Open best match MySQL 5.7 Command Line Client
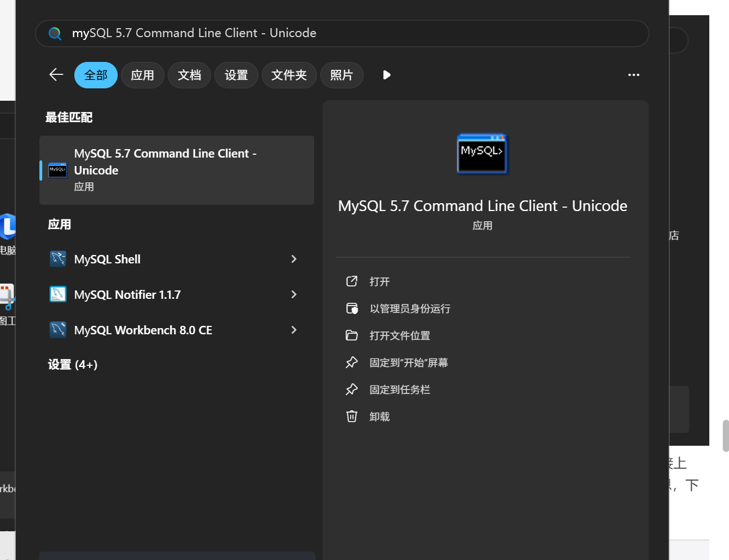 [x=177, y=170]
